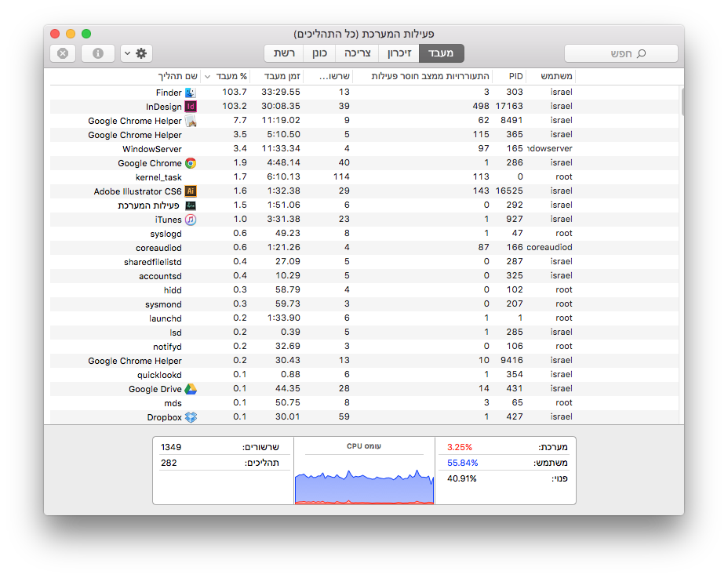Click the Google Chrome icon
The width and height of the screenshot is (728, 578).
point(191,163)
